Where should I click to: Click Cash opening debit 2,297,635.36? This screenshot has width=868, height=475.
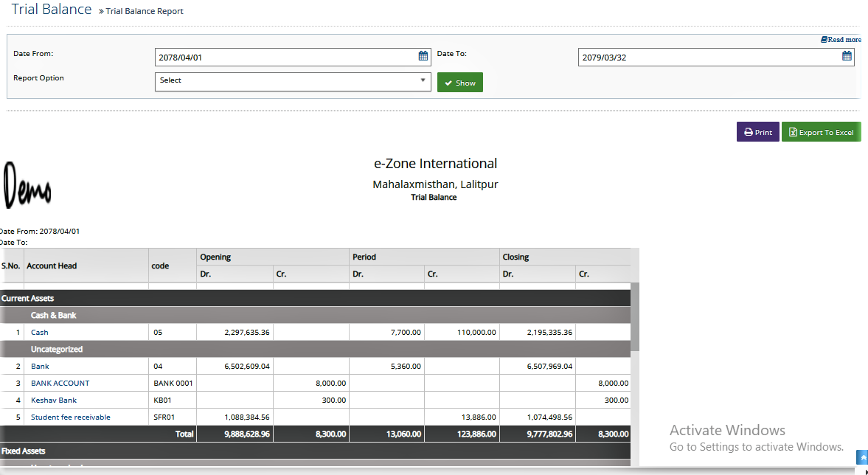(x=247, y=332)
